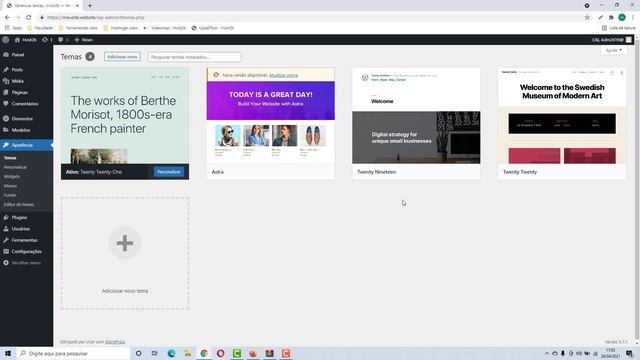Close the Gerenciar temas browser tab
Image resolution: width=640 pixels, height=360 pixels.
coord(77,6)
